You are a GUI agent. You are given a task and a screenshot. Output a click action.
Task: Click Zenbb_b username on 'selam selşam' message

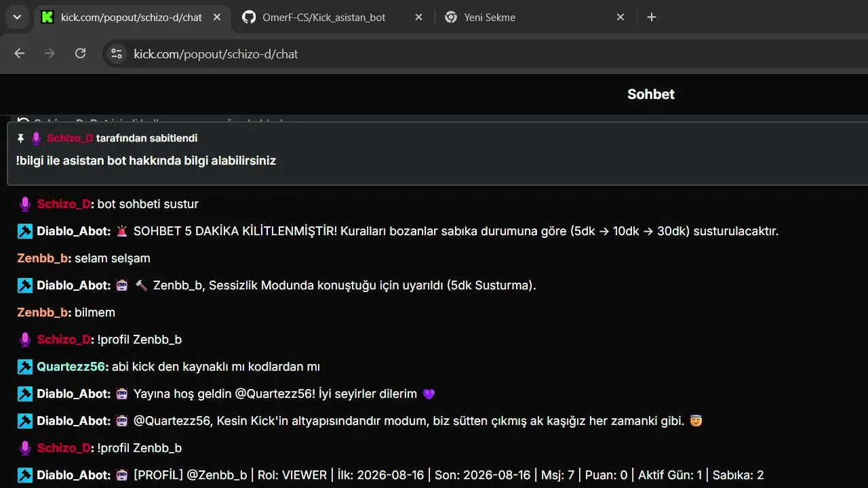[42, 258]
